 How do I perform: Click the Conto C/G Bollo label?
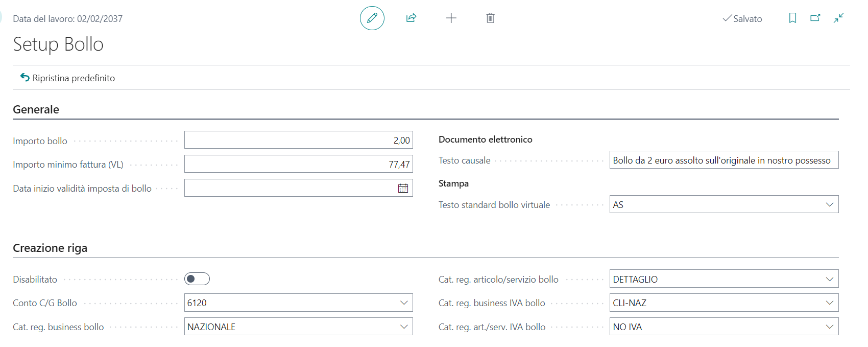pos(45,303)
